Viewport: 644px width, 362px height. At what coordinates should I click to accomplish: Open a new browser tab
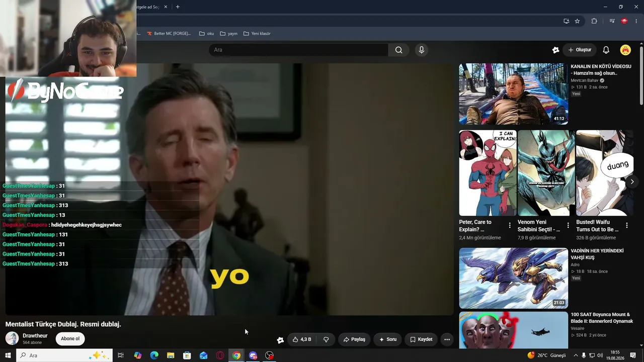pyautogui.click(x=178, y=7)
